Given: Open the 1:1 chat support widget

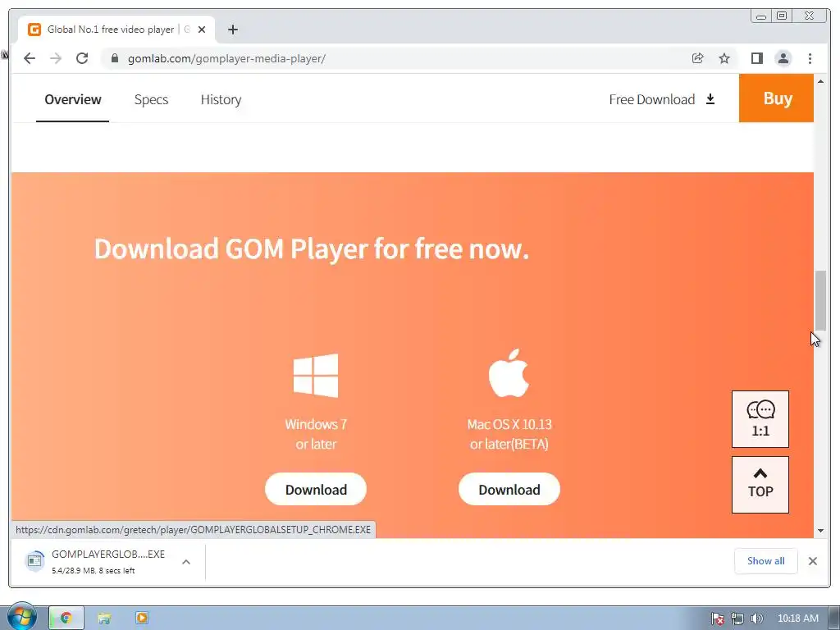Looking at the screenshot, I should [760, 419].
